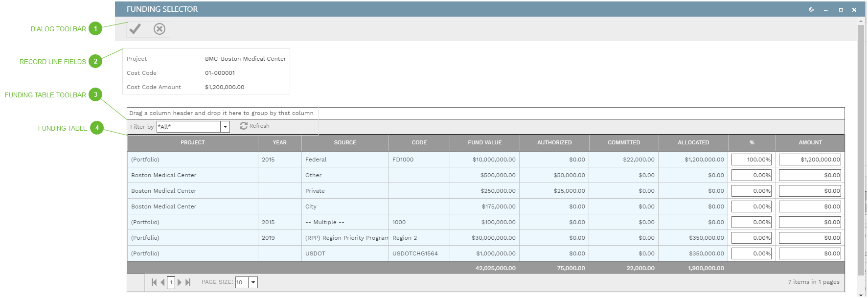This screenshot has height=298, width=868.
Task: Close the Funding Selector dialog
Action: tap(854, 9)
